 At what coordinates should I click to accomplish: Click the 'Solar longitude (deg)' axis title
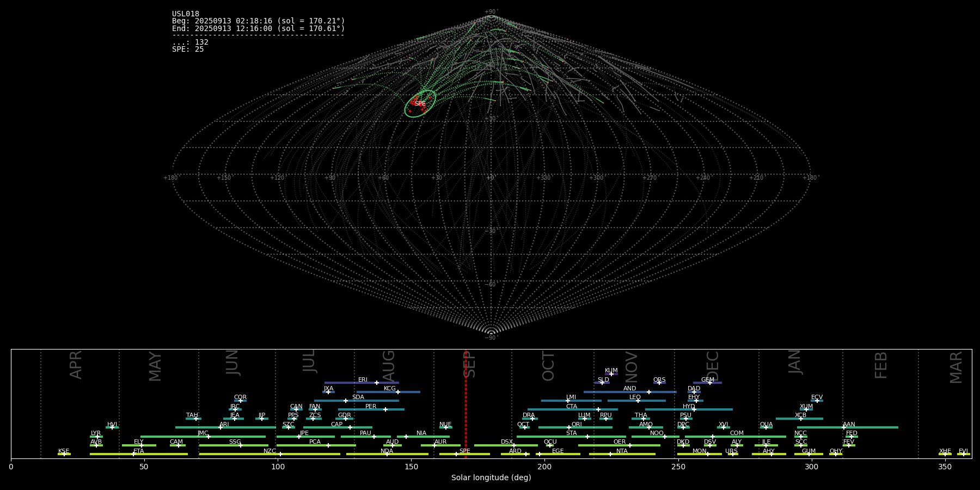click(x=491, y=477)
